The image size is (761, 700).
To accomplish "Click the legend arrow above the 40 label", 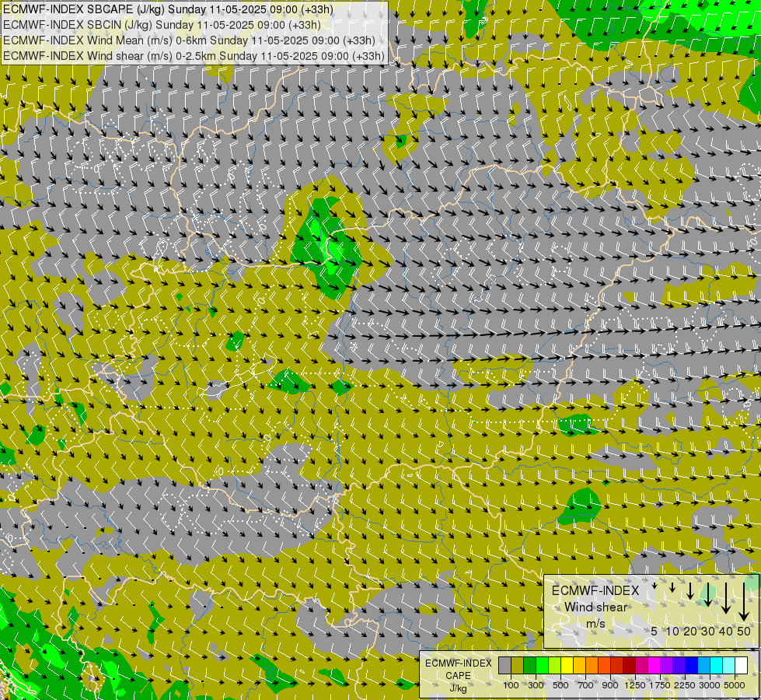I will point(725,597).
